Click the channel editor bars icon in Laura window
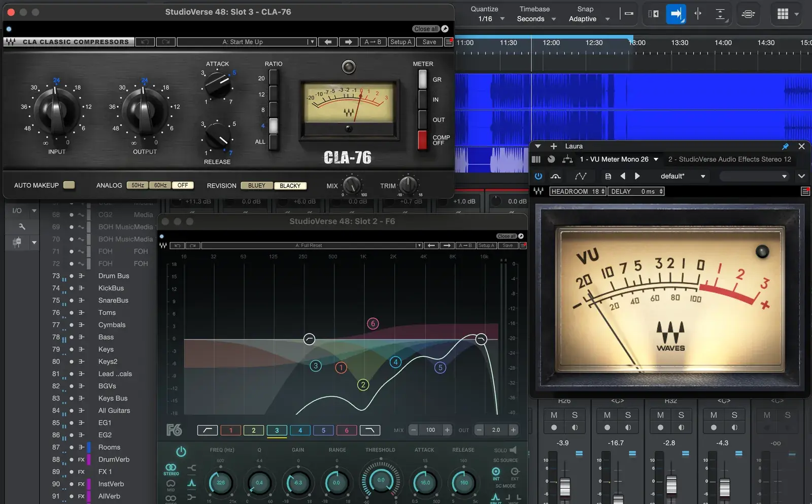This screenshot has width=812, height=504. click(536, 159)
